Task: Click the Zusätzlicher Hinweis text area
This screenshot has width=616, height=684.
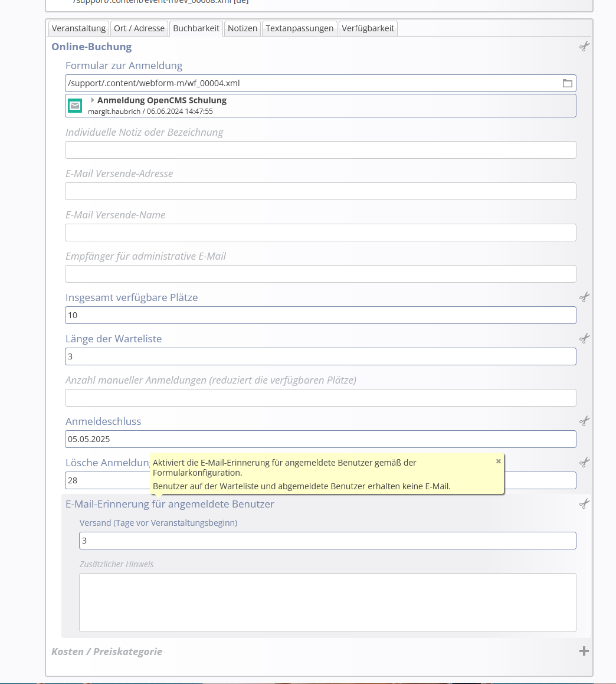Action: coord(327,602)
